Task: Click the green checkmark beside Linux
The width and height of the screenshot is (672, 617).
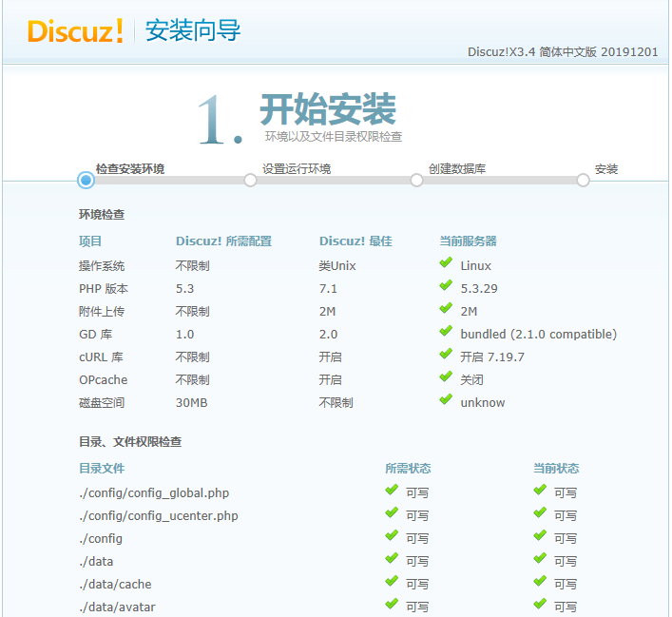Action: click(446, 262)
